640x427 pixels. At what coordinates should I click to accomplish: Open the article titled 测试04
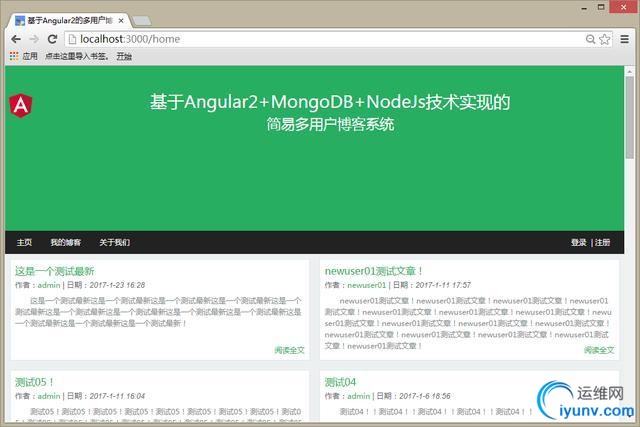[340, 383]
